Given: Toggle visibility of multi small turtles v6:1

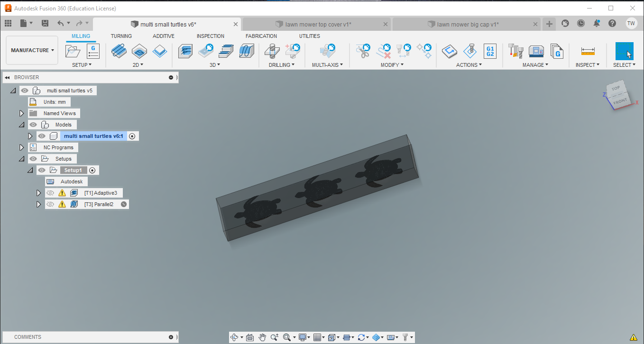Looking at the screenshot, I should [42, 136].
